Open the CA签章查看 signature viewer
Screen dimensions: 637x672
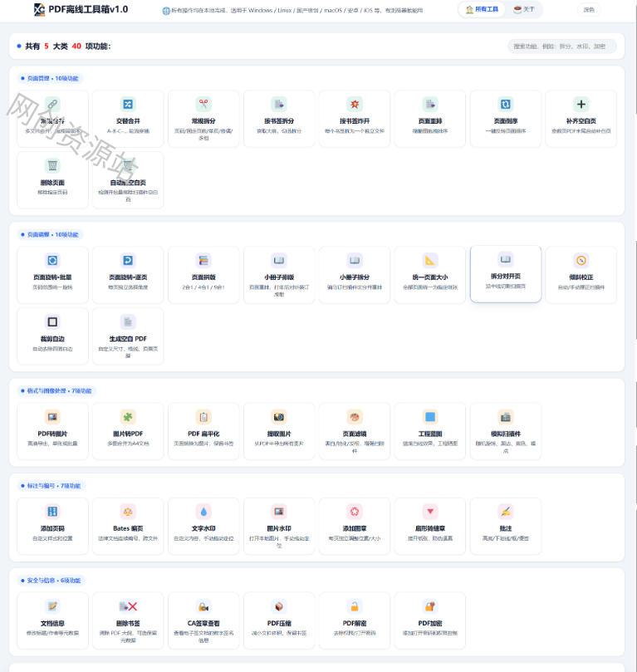(203, 621)
